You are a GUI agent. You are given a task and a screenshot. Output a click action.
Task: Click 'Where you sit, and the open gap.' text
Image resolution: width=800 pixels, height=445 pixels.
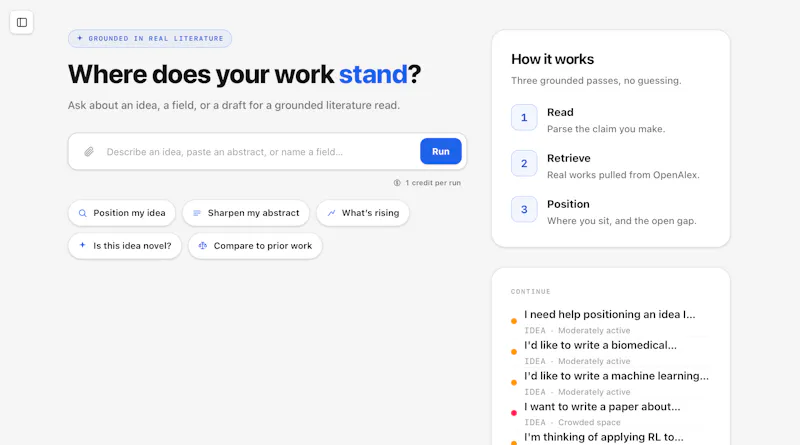(x=621, y=220)
